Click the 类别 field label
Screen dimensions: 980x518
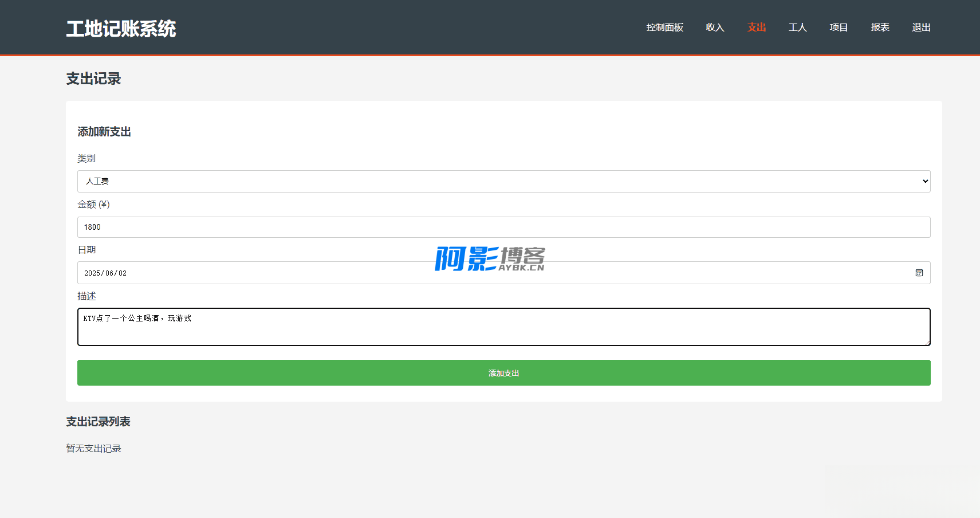pyautogui.click(x=86, y=158)
